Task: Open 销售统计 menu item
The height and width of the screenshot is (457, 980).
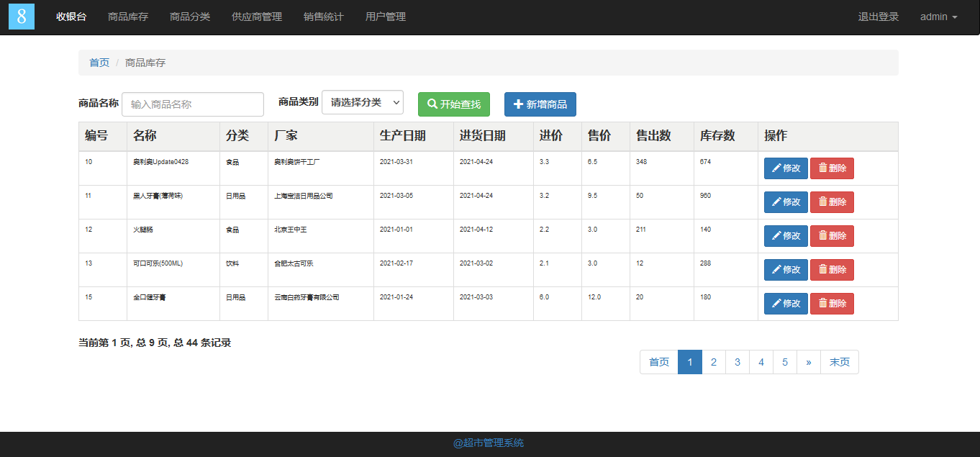Action: click(324, 17)
